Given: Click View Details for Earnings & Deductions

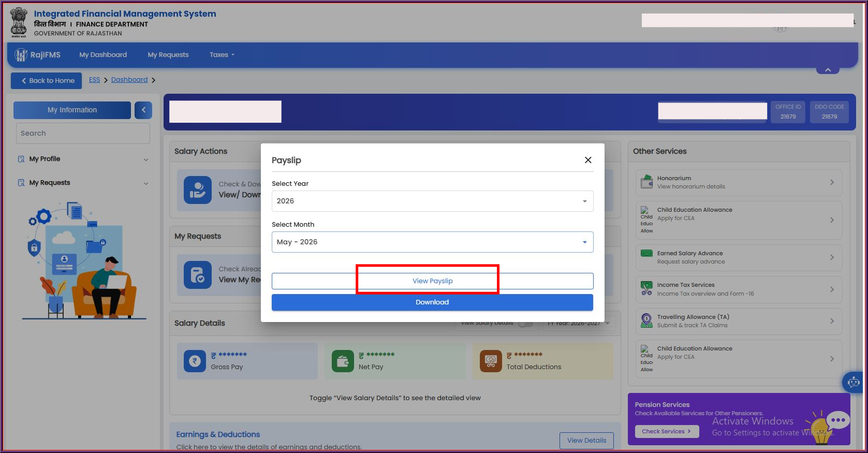Looking at the screenshot, I should [586, 441].
